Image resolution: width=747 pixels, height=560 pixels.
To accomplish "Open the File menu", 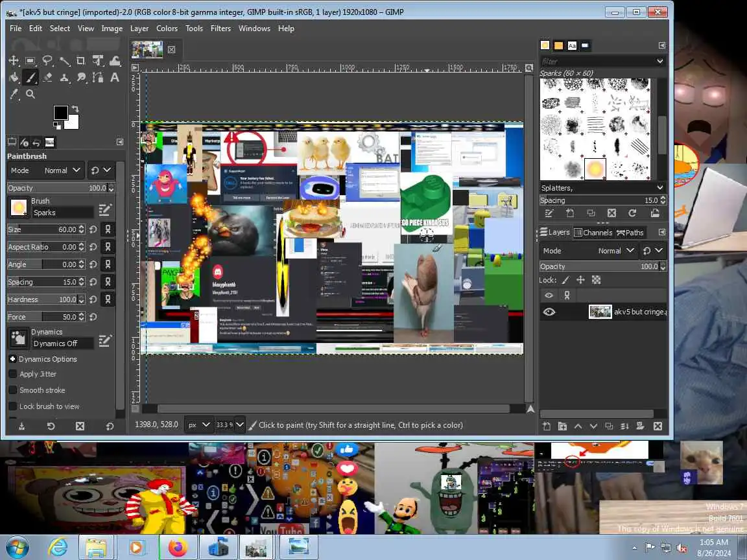I will click(16, 28).
